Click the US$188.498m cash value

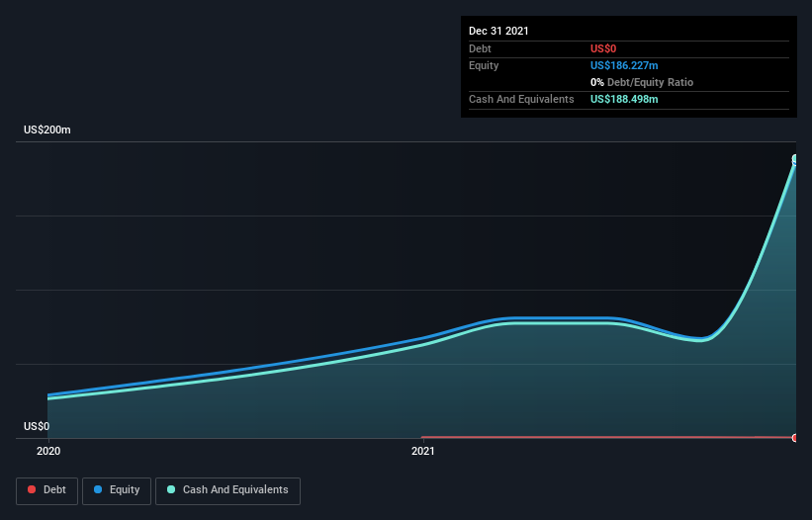pyautogui.click(x=624, y=99)
